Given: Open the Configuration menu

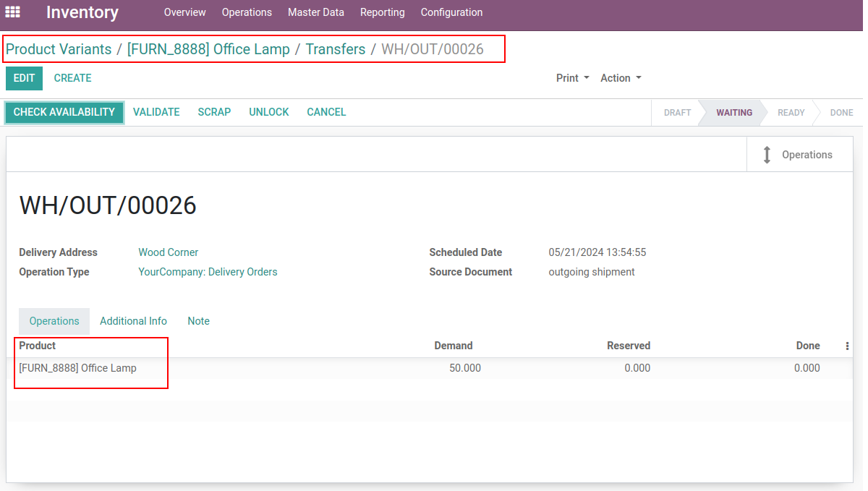Looking at the screenshot, I should pos(451,12).
